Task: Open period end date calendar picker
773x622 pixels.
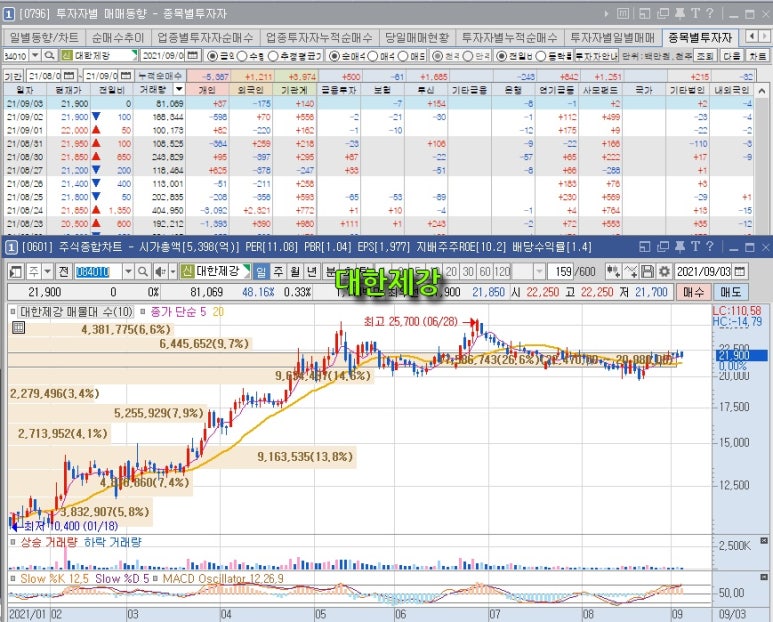Action: pos(126,76)
